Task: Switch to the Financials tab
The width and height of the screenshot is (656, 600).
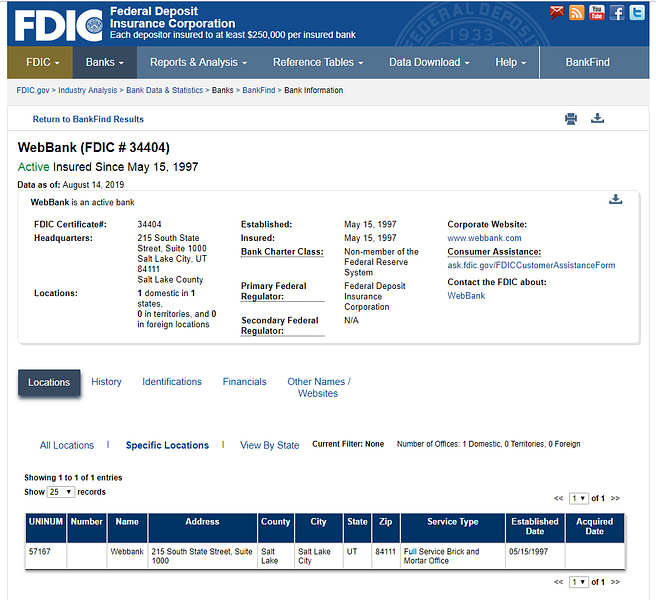Action: [244, 382]
